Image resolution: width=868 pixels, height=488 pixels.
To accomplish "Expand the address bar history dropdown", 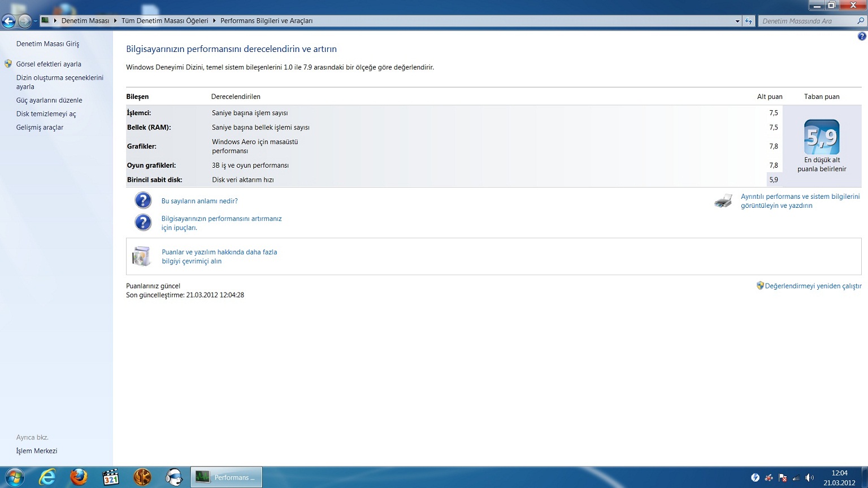I will pos(737,21).
